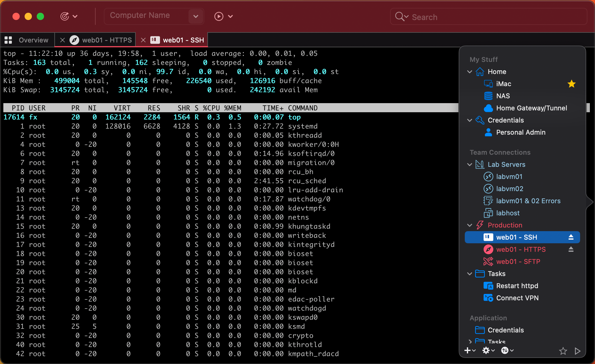Collapse the Production folder

[470, 225]
